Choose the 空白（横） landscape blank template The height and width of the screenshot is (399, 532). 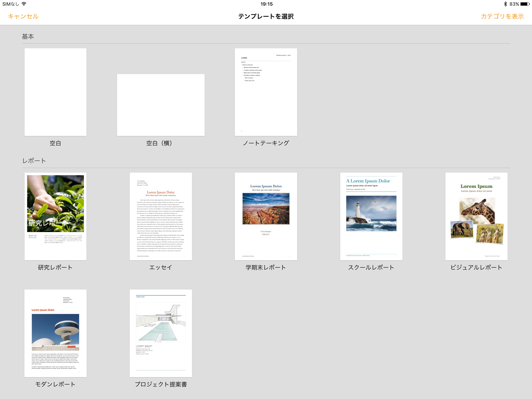[x=161, y=105]
